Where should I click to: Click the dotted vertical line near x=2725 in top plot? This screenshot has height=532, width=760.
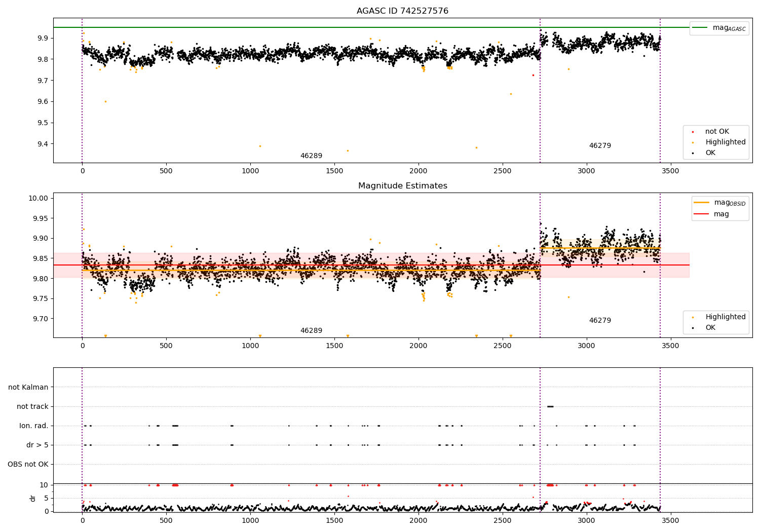coord(540,91)
